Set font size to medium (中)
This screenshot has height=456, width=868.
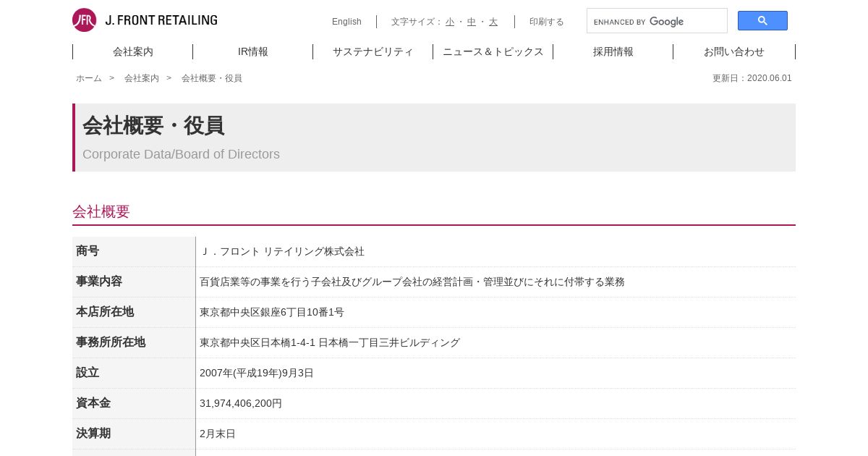tap(472, 22)
